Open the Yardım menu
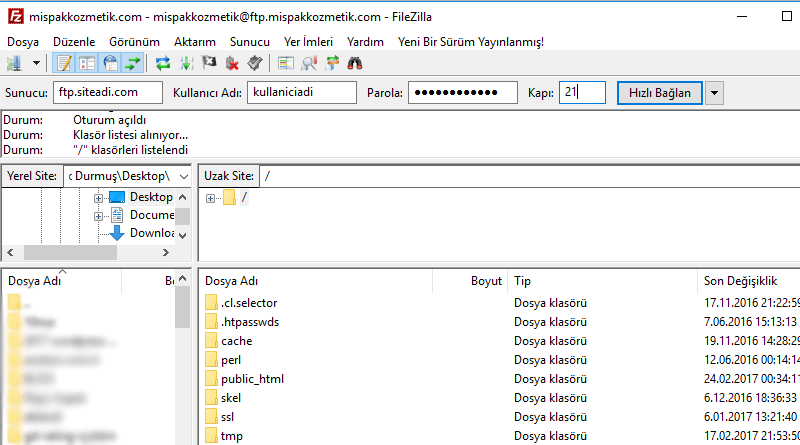The image size is (800, 445). point(365,42)
